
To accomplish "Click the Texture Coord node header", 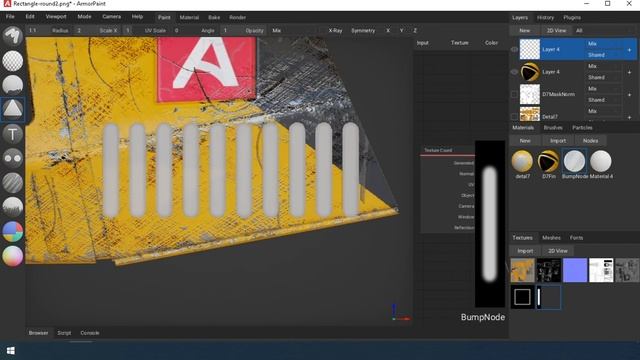I will coord(448,150).
